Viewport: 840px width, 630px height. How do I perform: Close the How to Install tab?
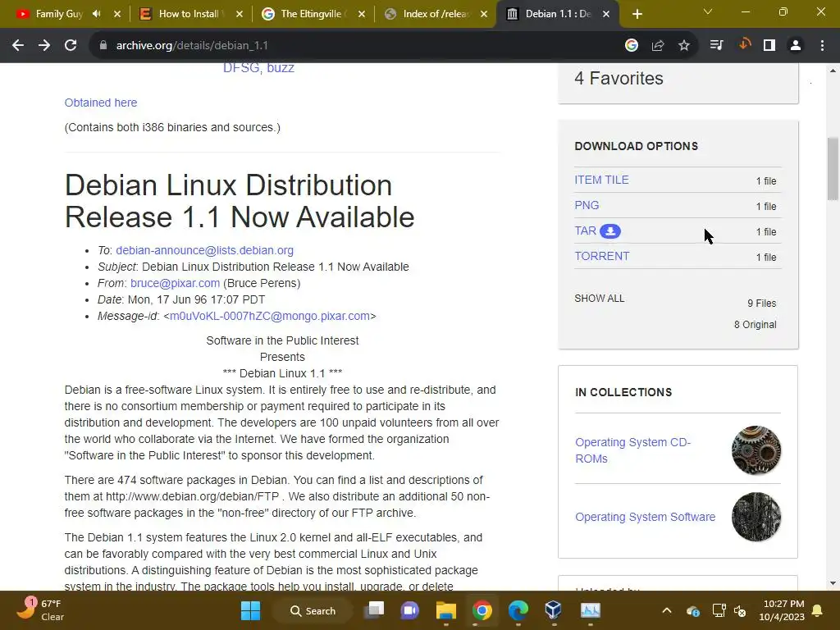pos(240,14)
